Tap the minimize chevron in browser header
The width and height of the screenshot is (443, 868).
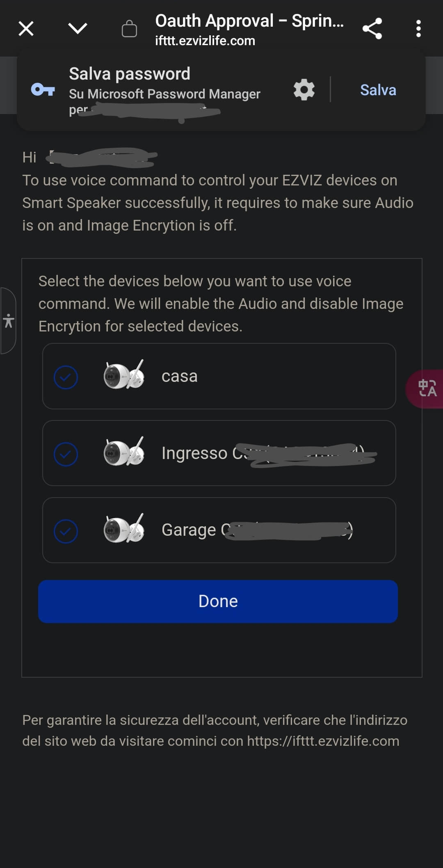tap(78, 29)
